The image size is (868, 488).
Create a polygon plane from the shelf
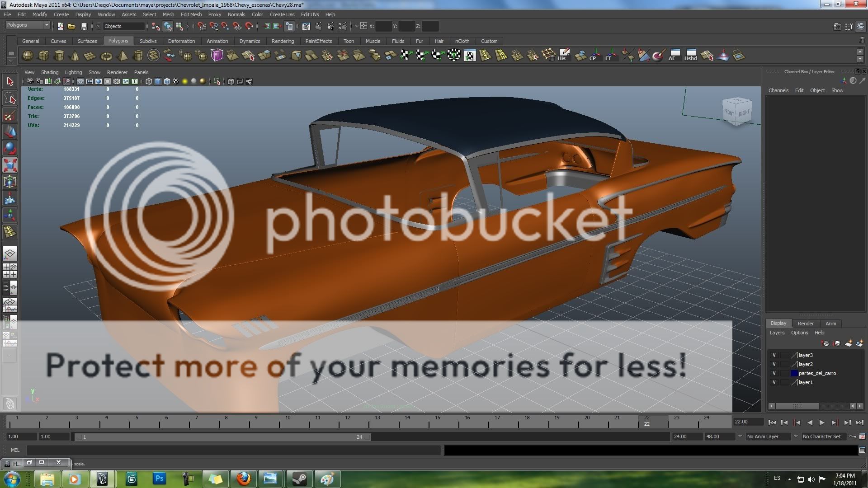90,56
